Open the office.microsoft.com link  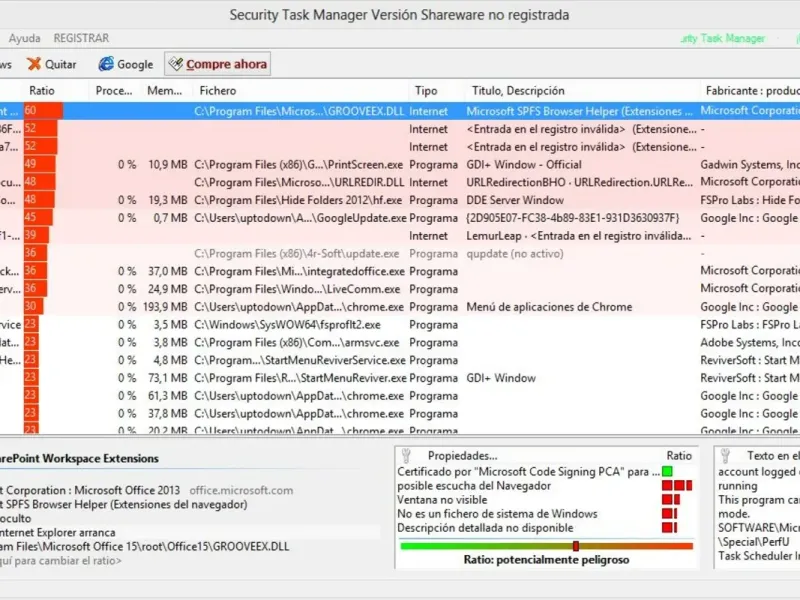tap(241, 491)
